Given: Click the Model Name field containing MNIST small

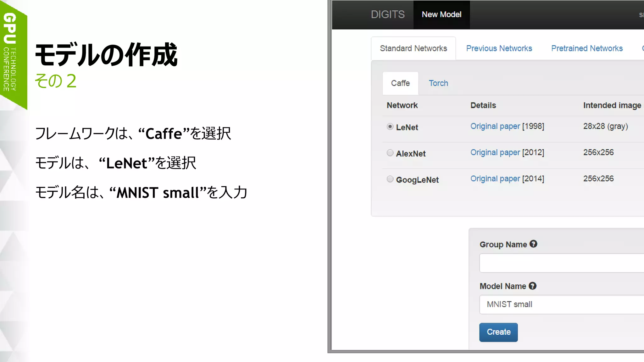Looking at the screenshot, I should coord(561,304).
